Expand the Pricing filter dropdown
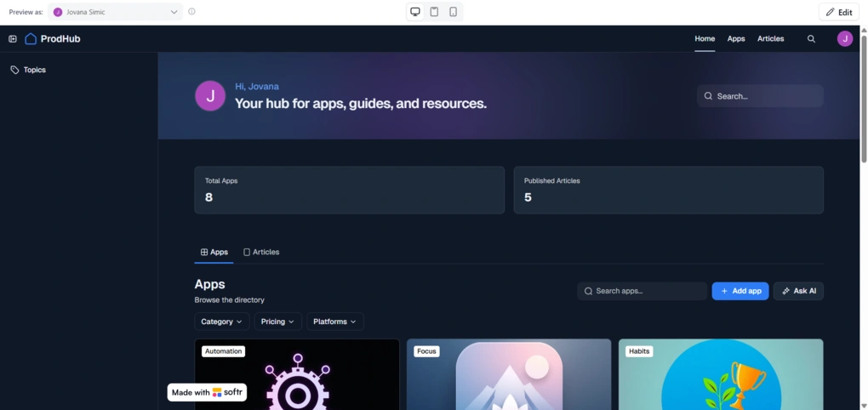Screen dimensions: 868x410 tap(277, 322)
